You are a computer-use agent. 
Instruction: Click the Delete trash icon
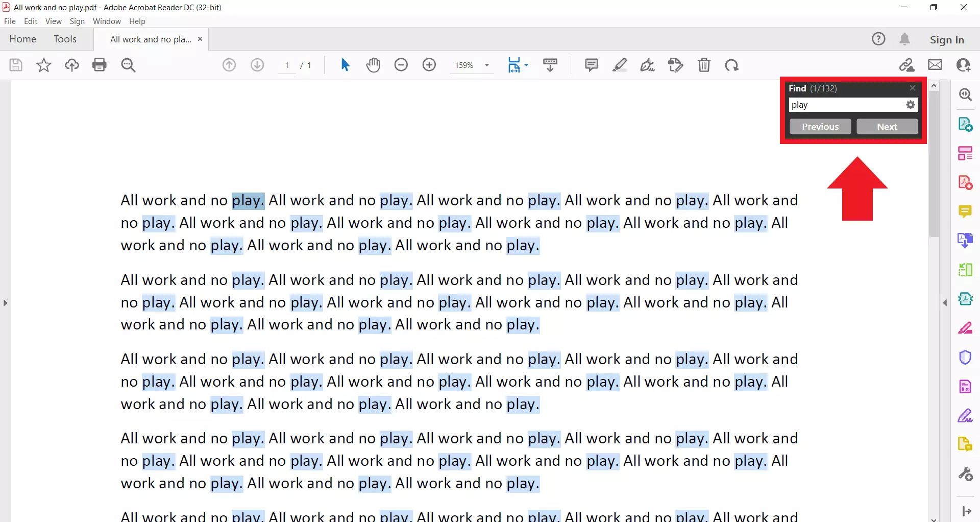tap(704, 65)
